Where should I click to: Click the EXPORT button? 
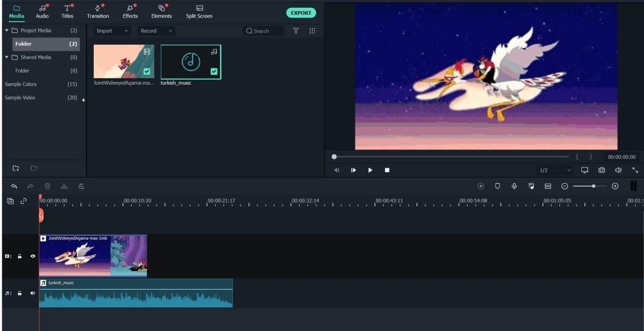pos(301,13)
